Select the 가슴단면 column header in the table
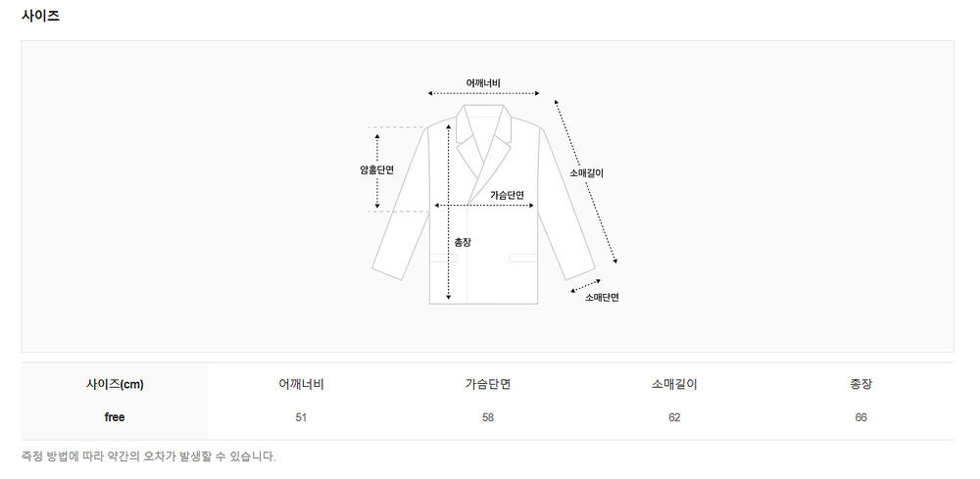The image size is (980, 479). (x=487, y=384)
